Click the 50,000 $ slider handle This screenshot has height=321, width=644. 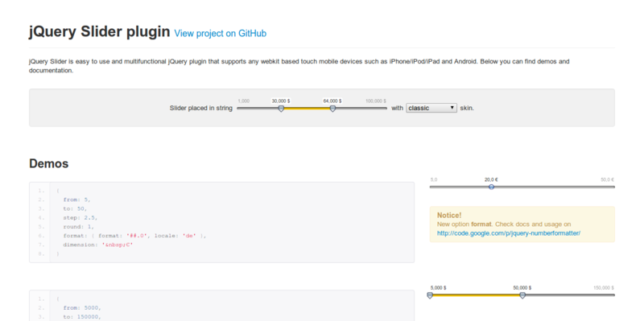(522, 295)
